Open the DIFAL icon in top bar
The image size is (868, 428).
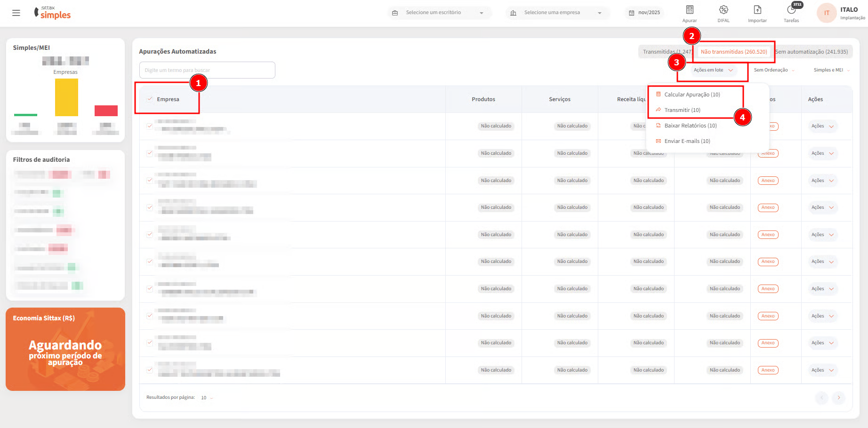click(723, 10)
